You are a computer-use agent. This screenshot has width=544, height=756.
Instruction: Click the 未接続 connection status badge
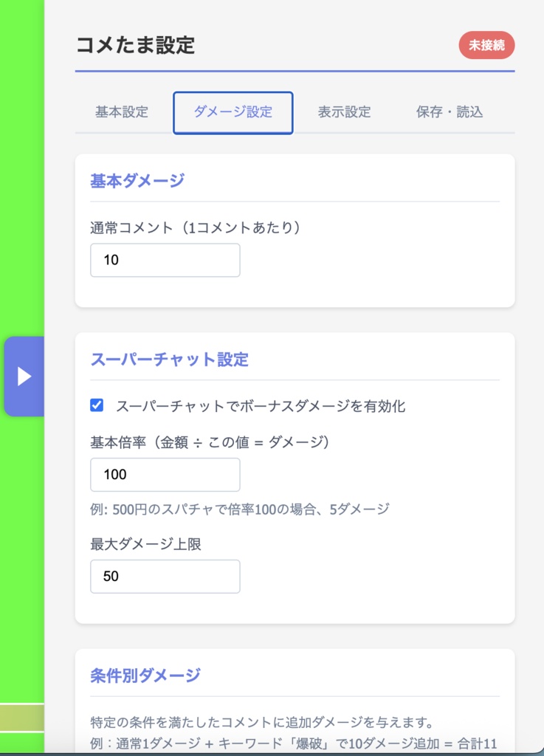tap(488, 45)
